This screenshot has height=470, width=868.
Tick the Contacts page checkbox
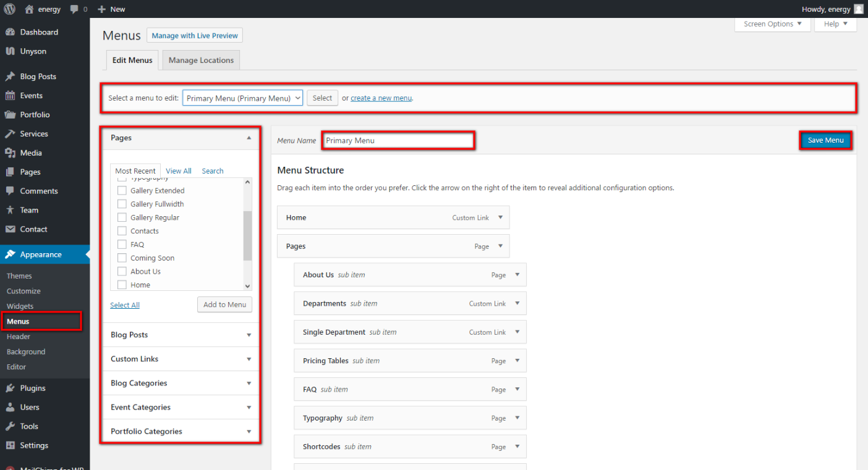pos(122,231)
